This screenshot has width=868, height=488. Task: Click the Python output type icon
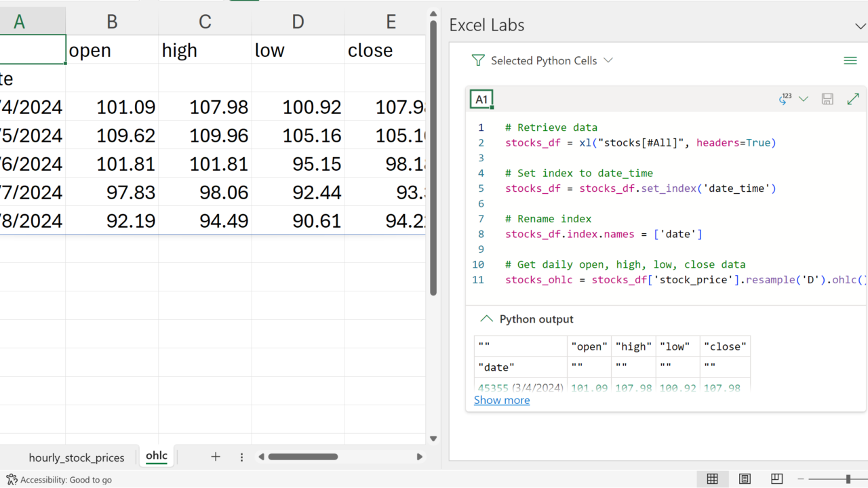pos(786,99)
